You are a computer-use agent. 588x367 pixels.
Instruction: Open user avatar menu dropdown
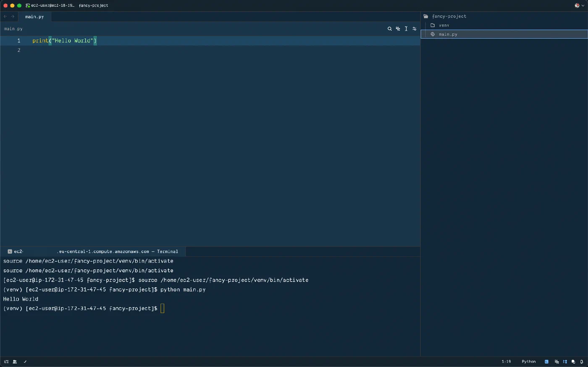click(579, 5)
